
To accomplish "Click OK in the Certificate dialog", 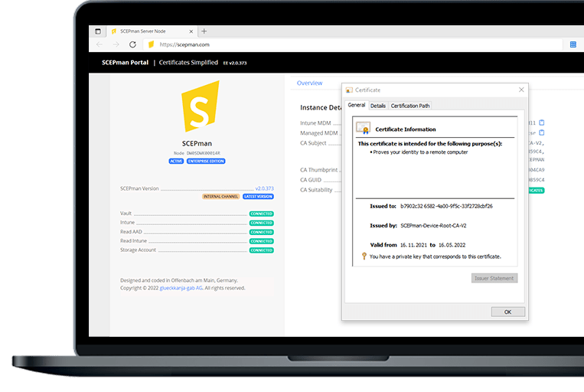I will pos(508,312).
